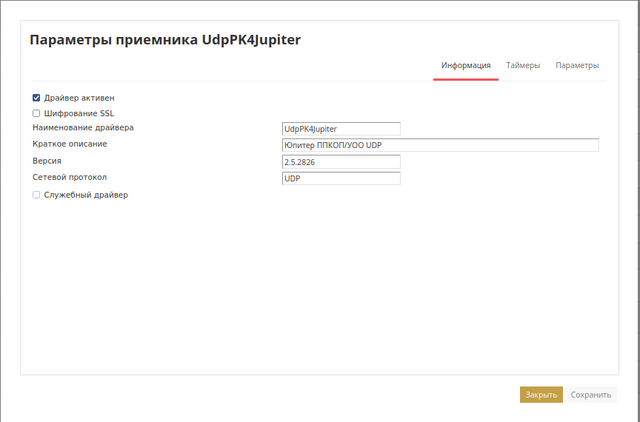640x422 pixels.
Task: Click the Шифрование SSL label text
Action: point(79,113)
